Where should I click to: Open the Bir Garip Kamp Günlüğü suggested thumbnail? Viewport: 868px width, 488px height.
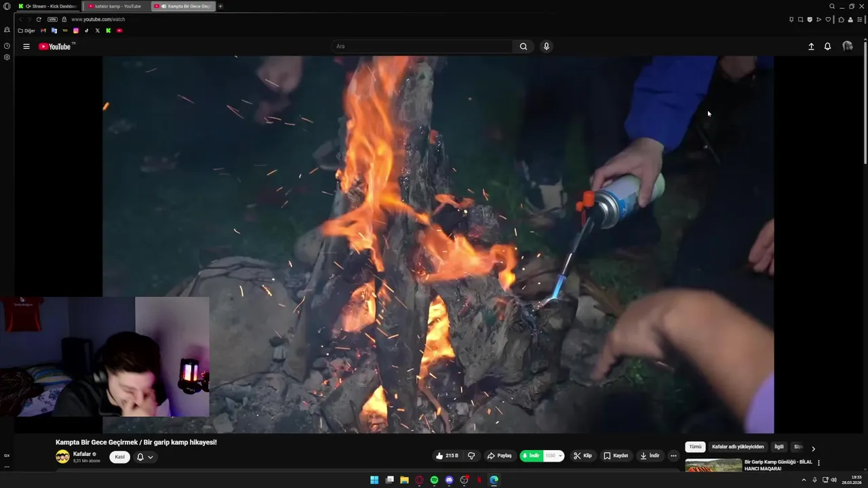tap(713, 465)
